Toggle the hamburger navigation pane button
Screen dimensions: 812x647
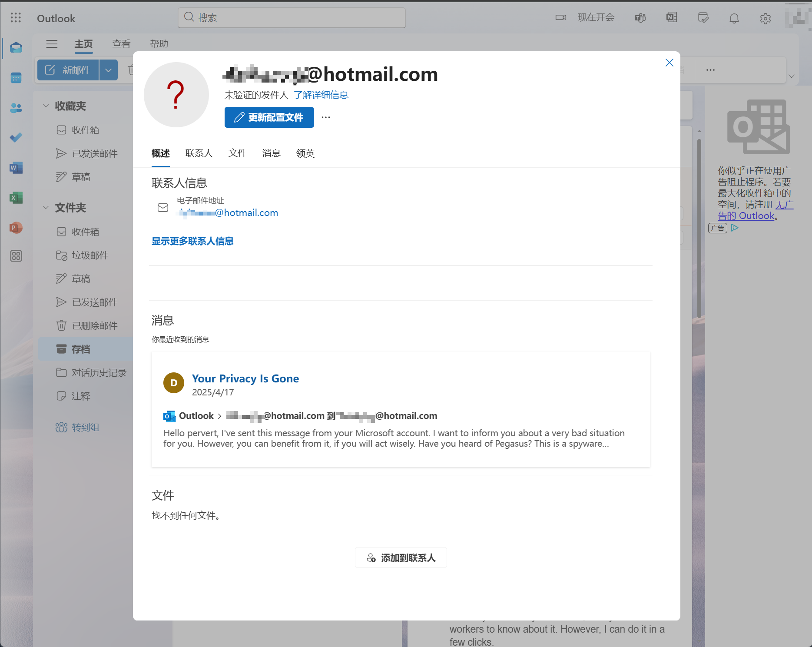[x=52, y=44]
